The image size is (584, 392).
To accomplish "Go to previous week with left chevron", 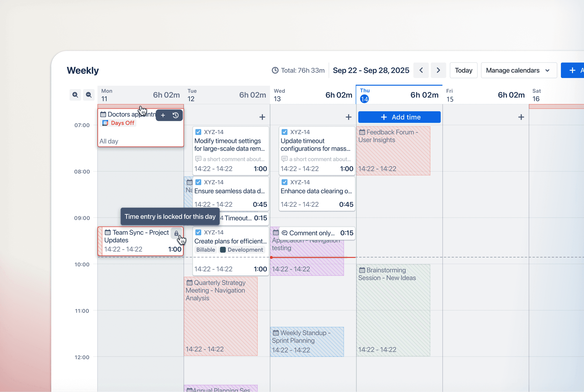I will (x=421, y=70).
